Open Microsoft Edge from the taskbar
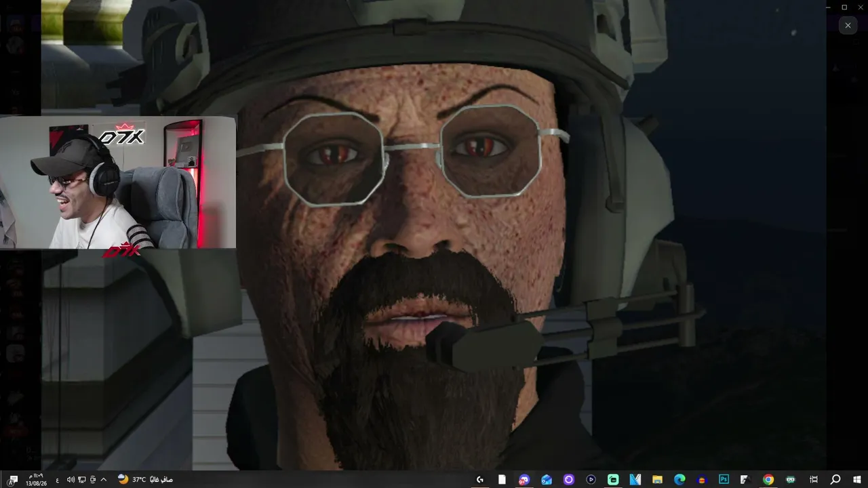 [x=679, y=479]
